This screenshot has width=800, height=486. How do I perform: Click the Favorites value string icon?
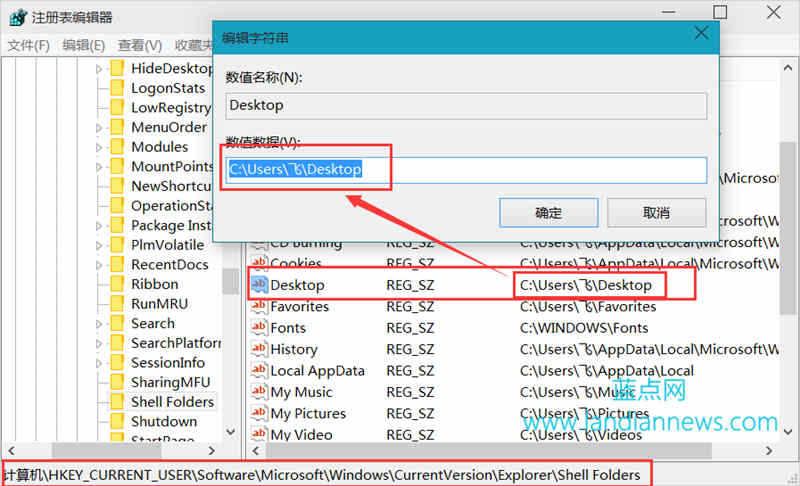259,306
